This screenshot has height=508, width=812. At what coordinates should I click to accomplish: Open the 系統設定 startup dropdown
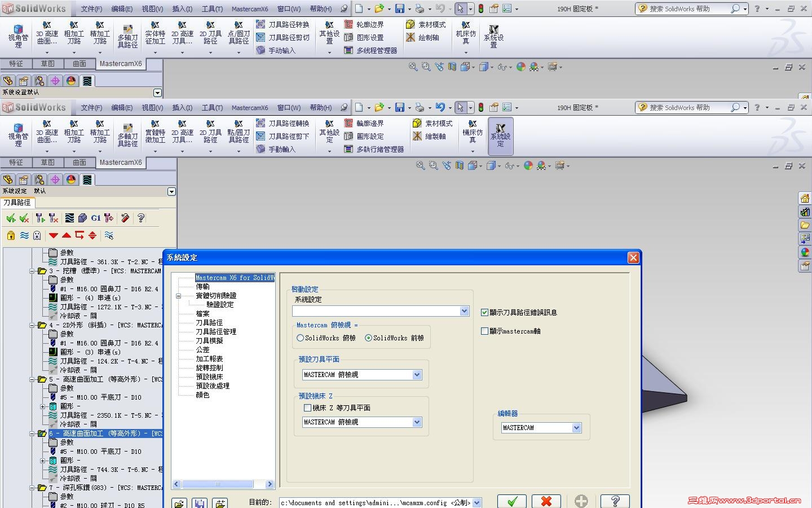464,311
